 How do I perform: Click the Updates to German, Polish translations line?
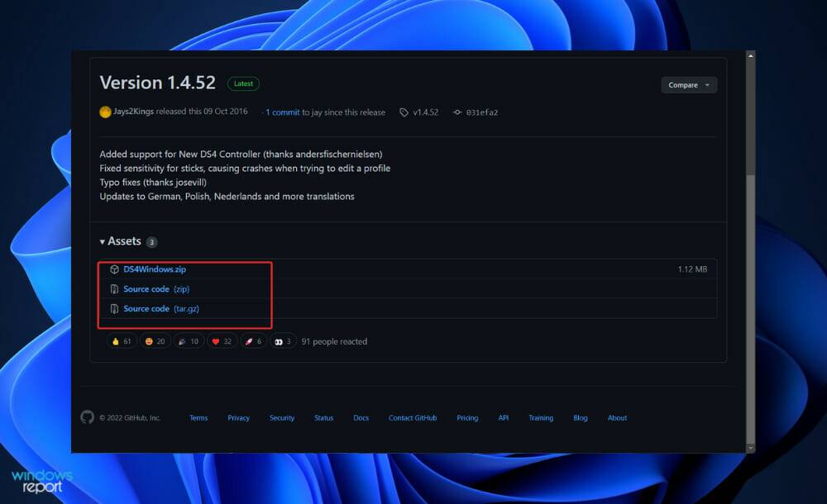click(227, 197)
